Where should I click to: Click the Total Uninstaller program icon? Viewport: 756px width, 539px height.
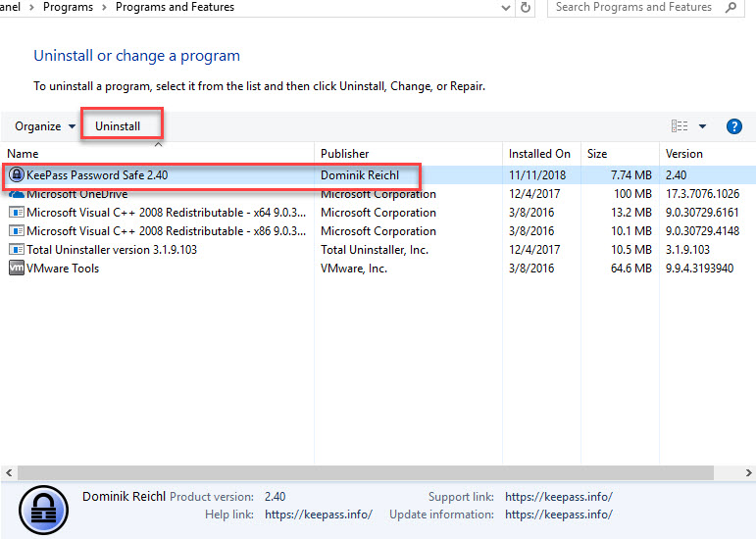coord(17,250)
